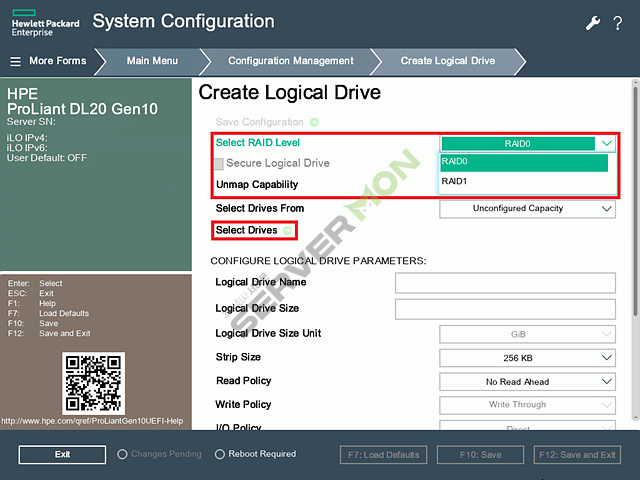Viewport: 640px width, 480px height.
Task: Click the Exit button
Action: tap(62, 454)
